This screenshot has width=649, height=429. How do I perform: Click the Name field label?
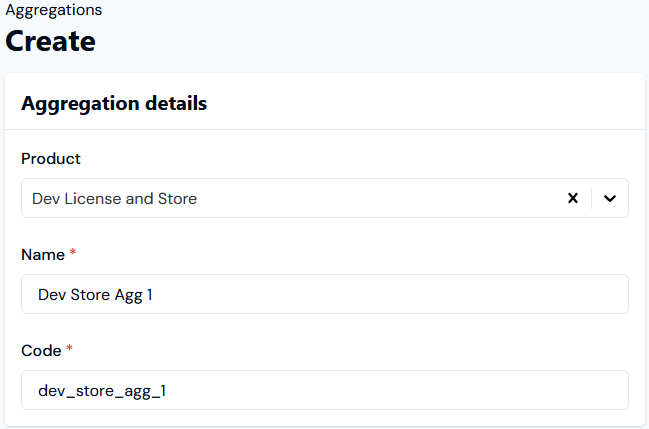coord(42,255)
